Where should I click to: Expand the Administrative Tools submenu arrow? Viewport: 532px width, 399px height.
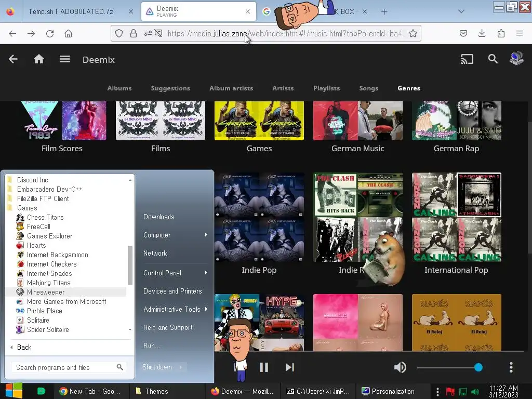206,309
